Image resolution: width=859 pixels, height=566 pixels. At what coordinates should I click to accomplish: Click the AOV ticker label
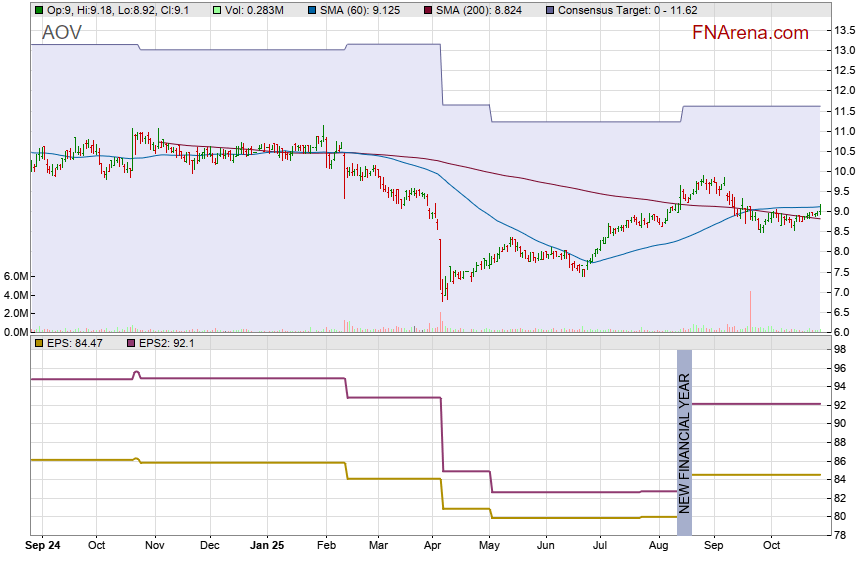click(x=62, y=33)
